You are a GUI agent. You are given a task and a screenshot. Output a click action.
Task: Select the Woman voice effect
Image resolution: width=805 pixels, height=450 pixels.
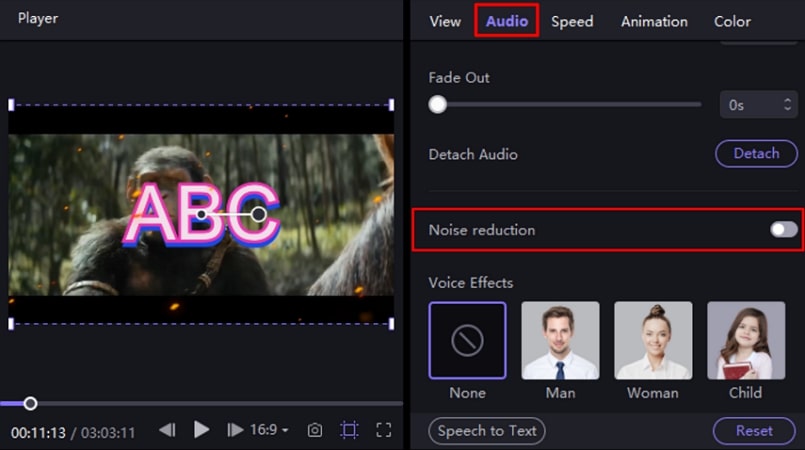coord(653,340)
